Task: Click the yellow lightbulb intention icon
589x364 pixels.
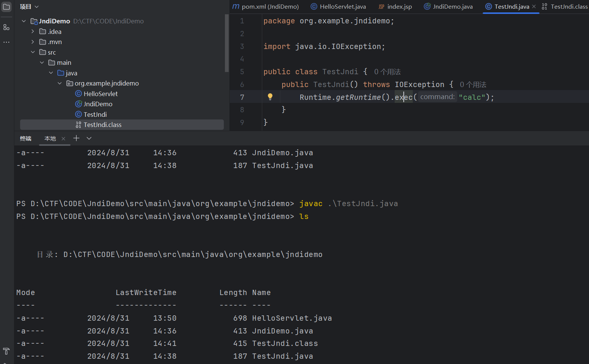Action: 270,97
